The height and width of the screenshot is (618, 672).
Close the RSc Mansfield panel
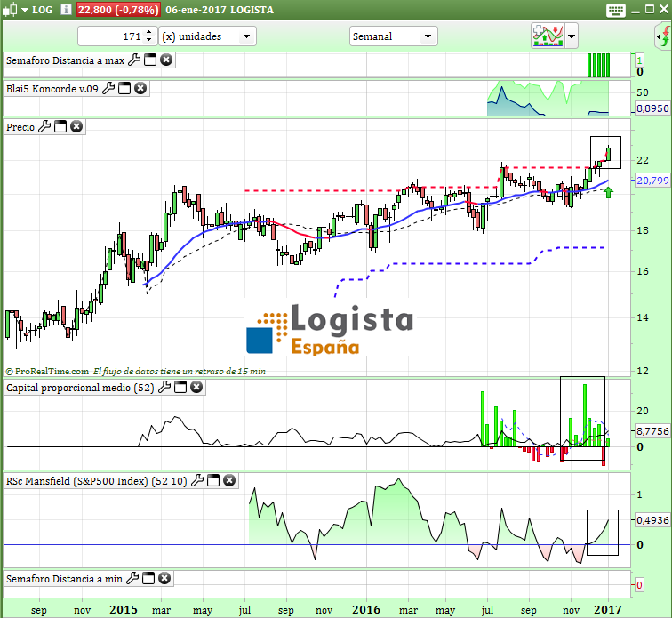(x=229, y=481)
